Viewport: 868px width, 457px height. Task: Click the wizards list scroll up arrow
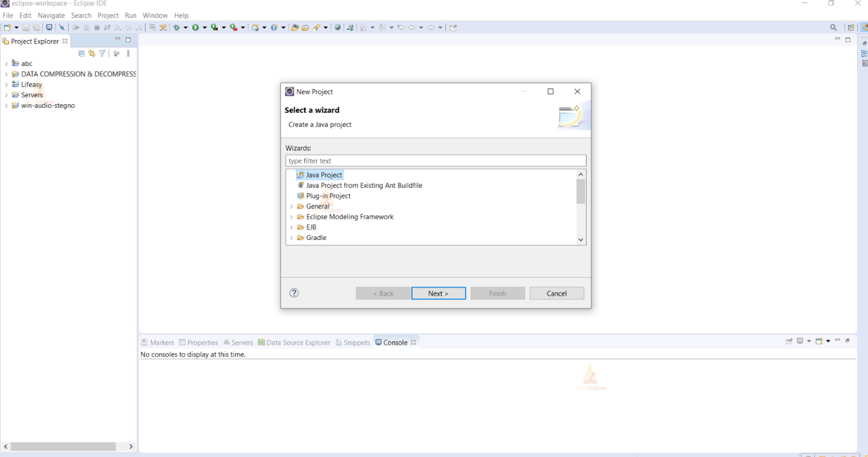tap(580, 175)
